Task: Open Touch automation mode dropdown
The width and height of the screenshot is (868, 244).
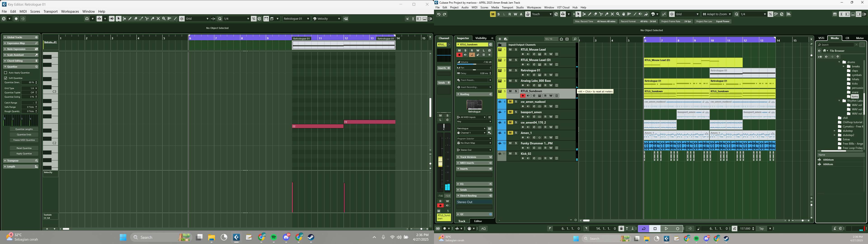Action: point(542,14)
